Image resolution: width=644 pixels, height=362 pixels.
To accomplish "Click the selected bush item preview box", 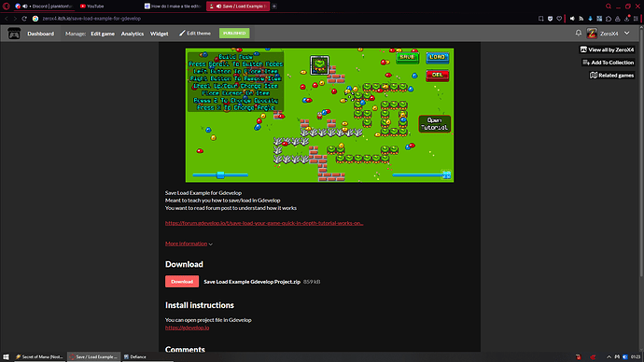I will click(319, 65).
